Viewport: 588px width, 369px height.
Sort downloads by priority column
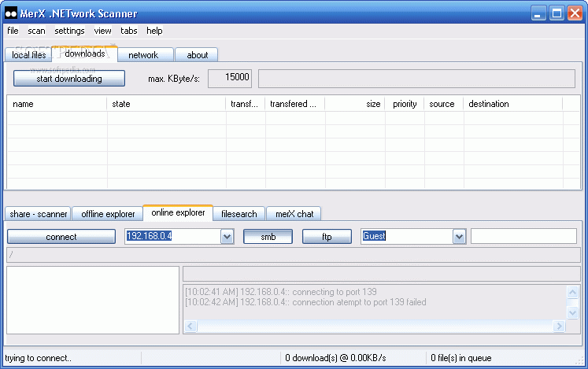[405, 104]
